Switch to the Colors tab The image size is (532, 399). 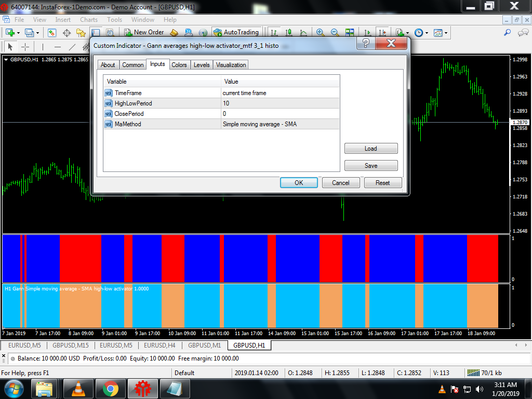click(x=179, y=65)
